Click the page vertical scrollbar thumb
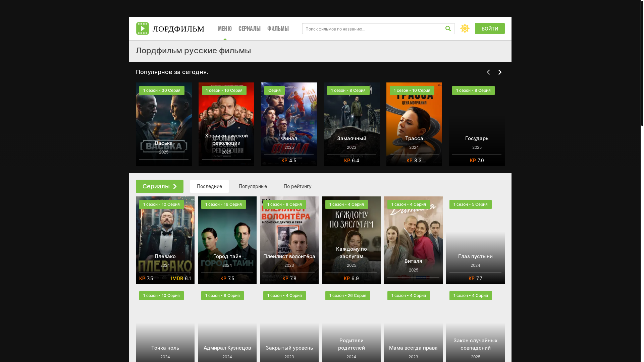The image size is (644, 362). click(642, 63)
